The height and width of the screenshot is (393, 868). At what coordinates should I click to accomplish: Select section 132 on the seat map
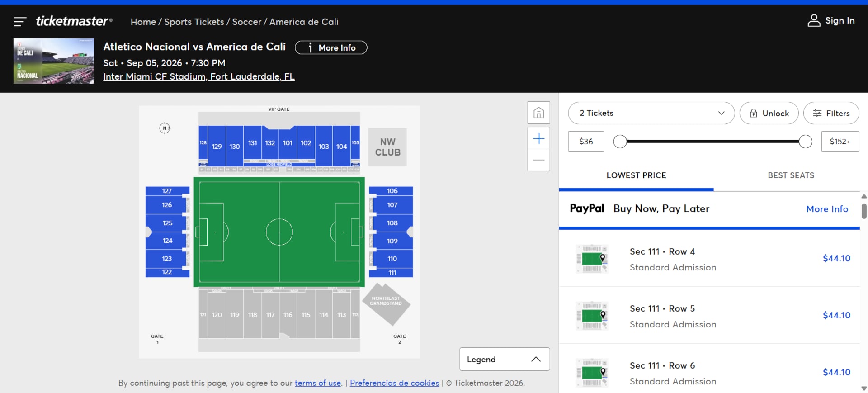[270, 143]
